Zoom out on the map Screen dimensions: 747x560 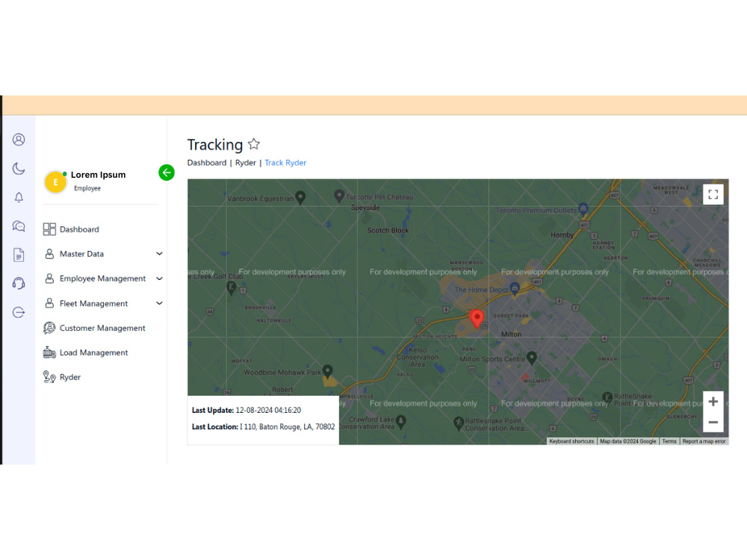tap(713, 423)
